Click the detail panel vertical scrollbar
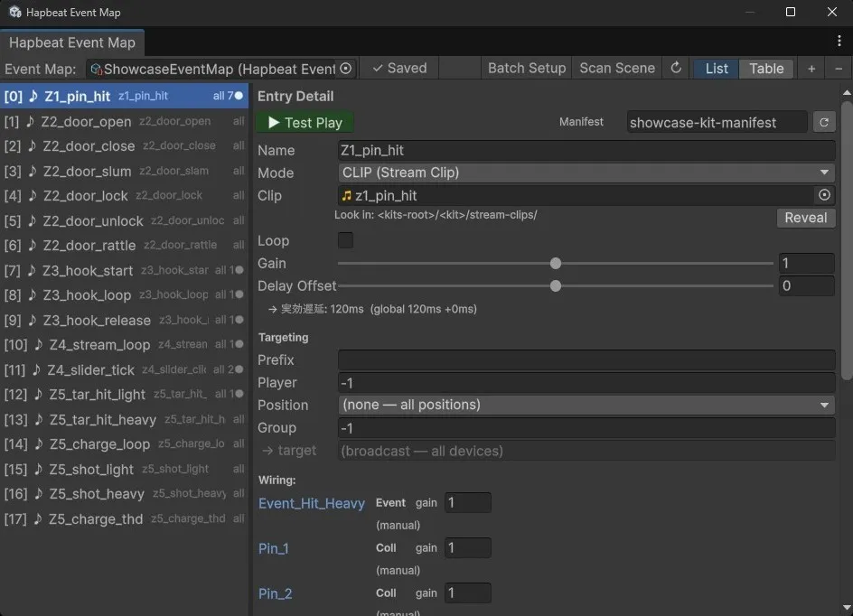The height and width of the screenshot is (616, 853). point(847,239)
